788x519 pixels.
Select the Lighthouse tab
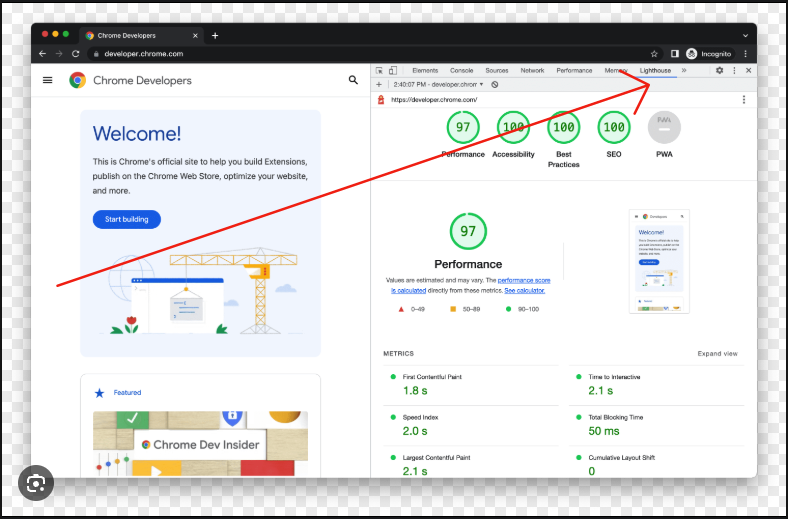point(655,71)
